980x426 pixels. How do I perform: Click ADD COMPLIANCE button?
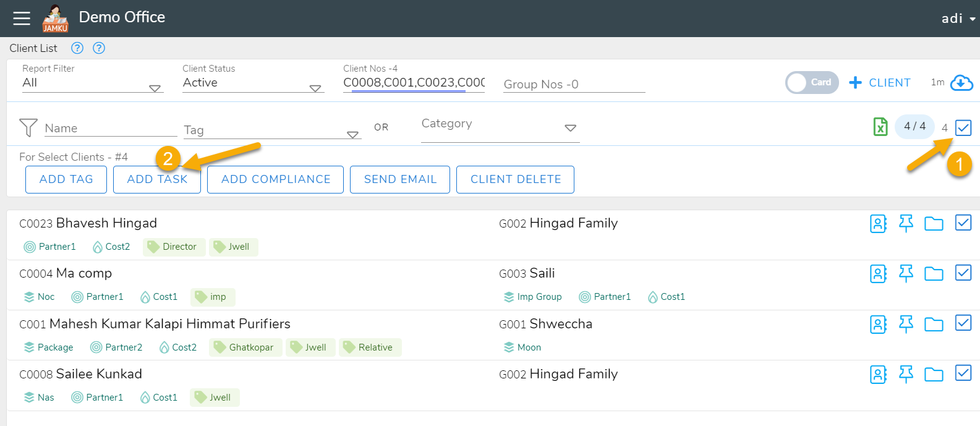(x=276, y=179)
